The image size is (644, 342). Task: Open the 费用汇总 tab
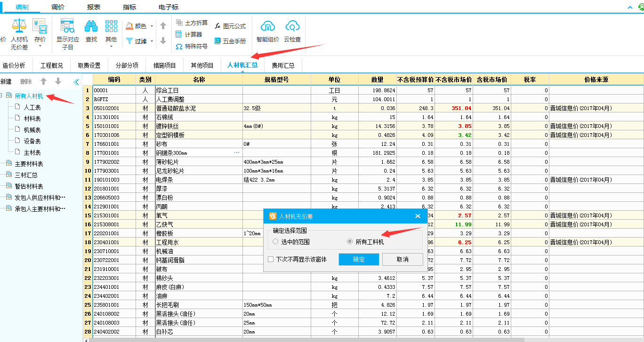tap(283, 65)
